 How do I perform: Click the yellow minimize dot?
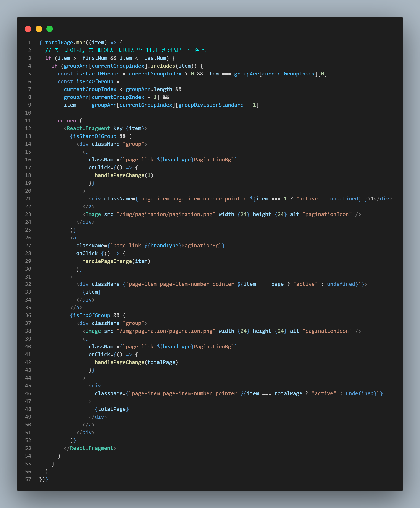click(39, 29)
